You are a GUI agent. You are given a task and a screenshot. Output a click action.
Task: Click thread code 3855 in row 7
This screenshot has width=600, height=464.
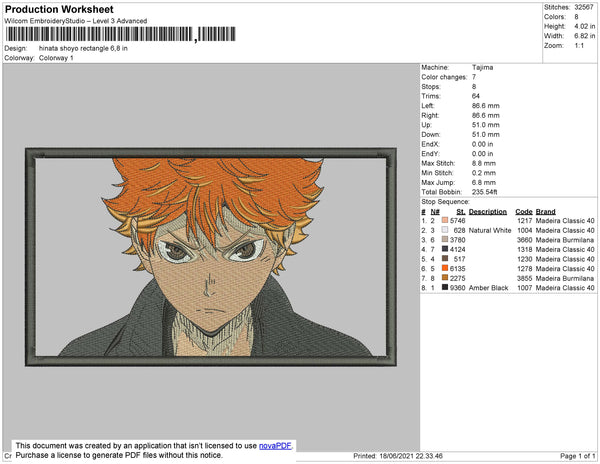tap(524, 278)
